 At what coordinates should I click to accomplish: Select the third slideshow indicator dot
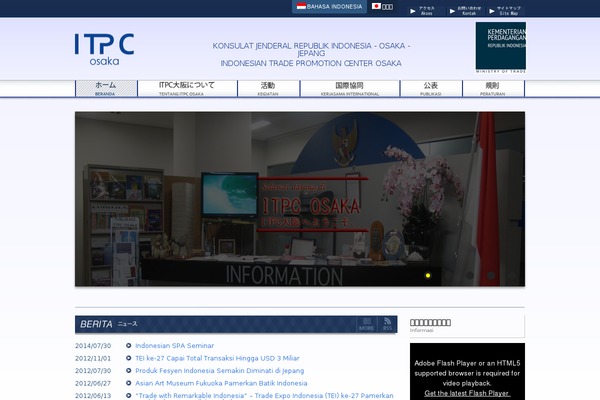[470, 276]
